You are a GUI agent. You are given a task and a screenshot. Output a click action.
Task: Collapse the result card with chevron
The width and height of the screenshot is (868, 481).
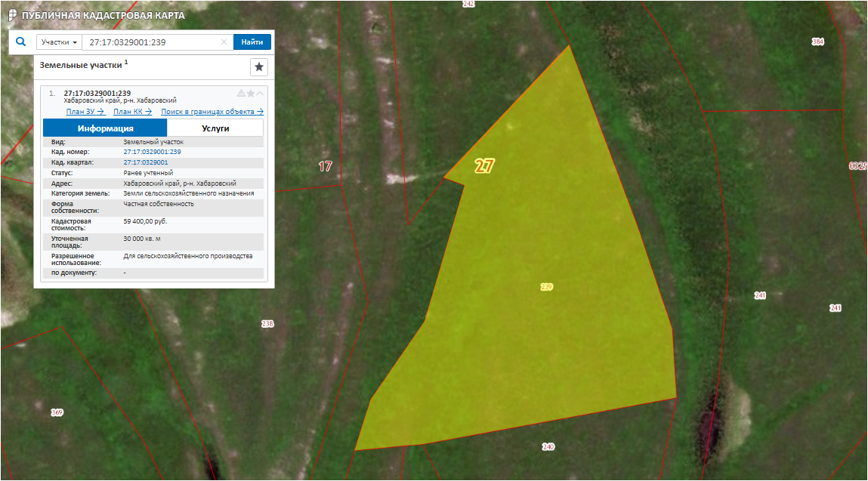point(261,94)
